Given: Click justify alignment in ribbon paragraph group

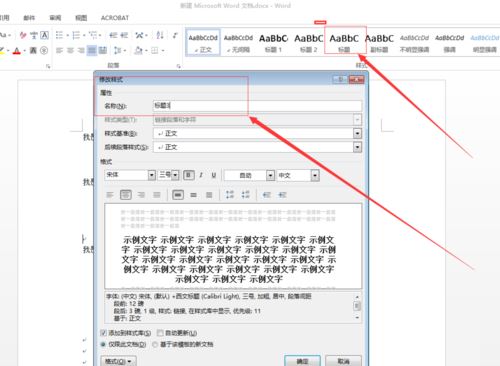Looking at the screenshot, I should pyautogui.click(x=92, y=50).
